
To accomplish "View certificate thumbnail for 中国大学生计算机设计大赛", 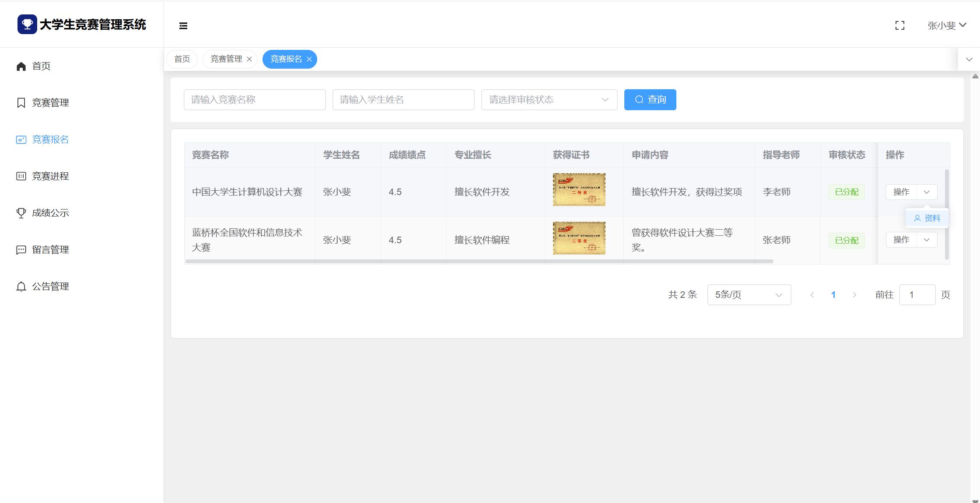I will click(579, 190).
